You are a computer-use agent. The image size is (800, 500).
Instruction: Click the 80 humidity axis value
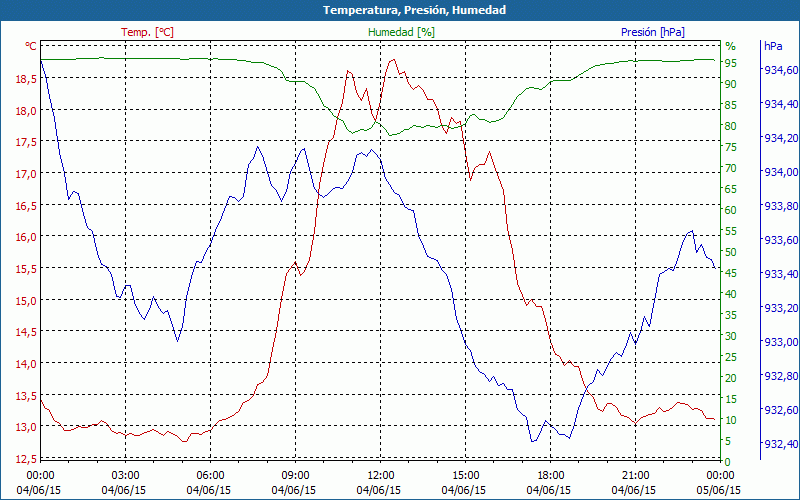click(x=731, y=126)
